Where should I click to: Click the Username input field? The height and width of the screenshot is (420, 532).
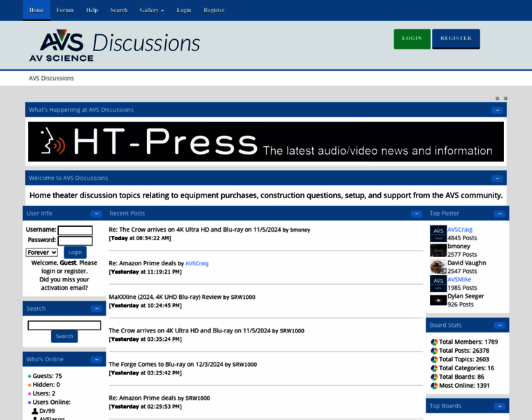pyautogui.click(x=75, y=230)
